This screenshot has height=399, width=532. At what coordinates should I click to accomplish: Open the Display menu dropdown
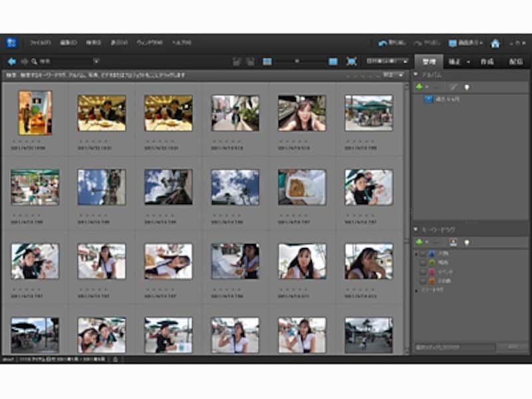click(x=465, y=43)
